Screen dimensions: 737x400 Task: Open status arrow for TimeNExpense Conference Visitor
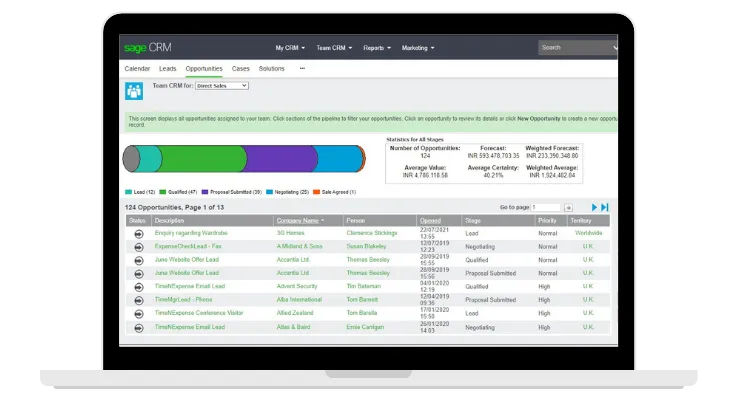[x=139, y=314]
